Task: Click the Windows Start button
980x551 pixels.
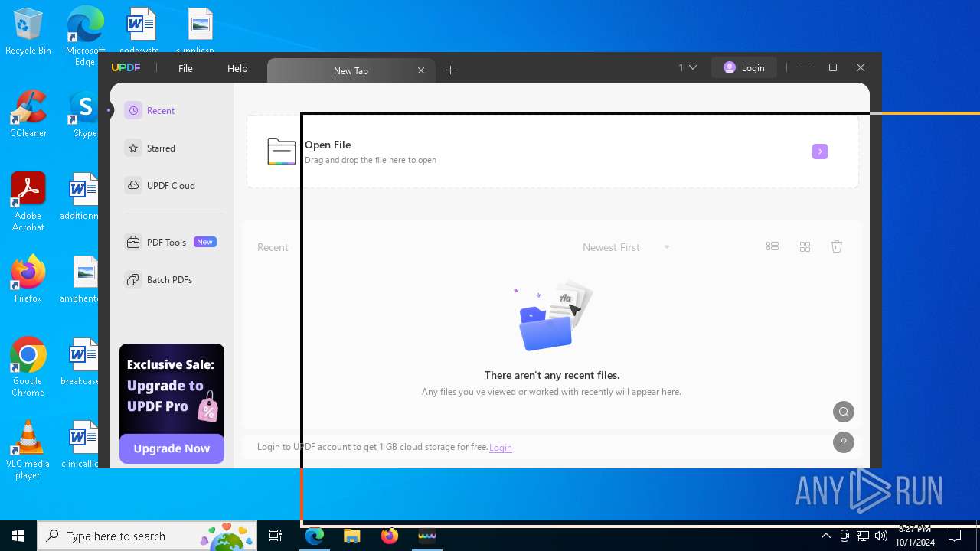Action: pos(18,536)
